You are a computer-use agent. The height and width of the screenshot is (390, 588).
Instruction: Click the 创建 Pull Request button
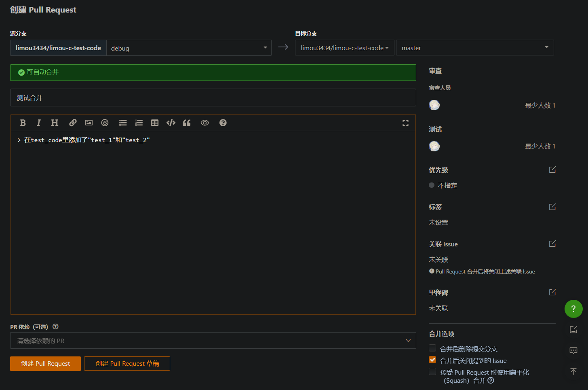(x=45, y=364)
